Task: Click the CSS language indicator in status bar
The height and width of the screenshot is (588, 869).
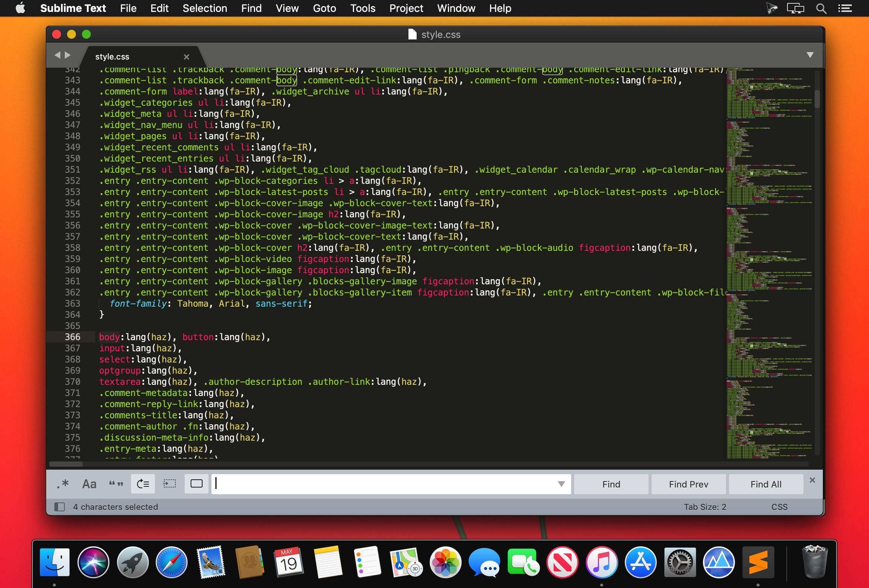Action: point(780,506)
